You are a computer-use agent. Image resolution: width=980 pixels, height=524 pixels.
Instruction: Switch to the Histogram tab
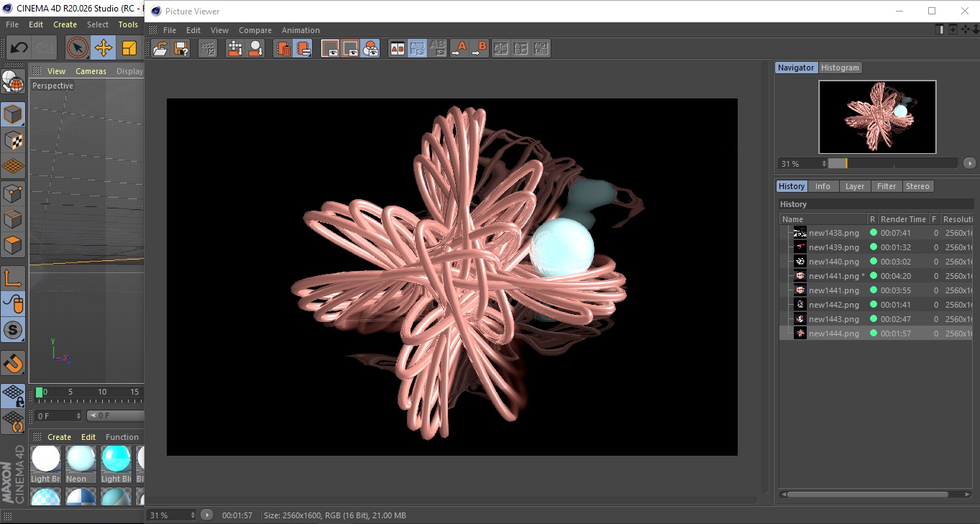[x=840, y=68]
